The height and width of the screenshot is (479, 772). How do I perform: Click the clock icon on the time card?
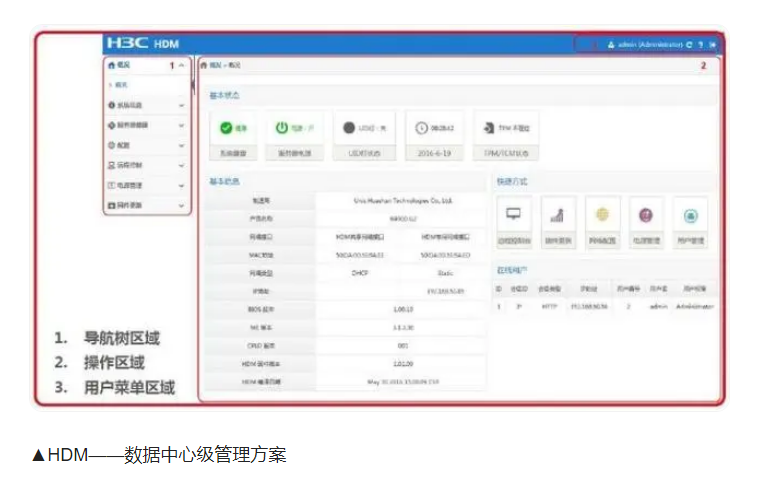pos(421,128)
